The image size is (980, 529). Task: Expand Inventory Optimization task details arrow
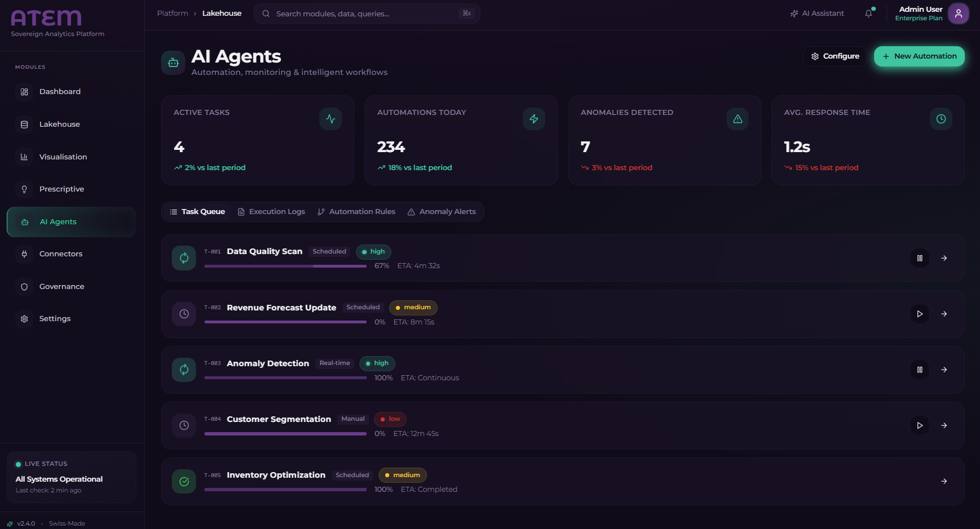944,481
